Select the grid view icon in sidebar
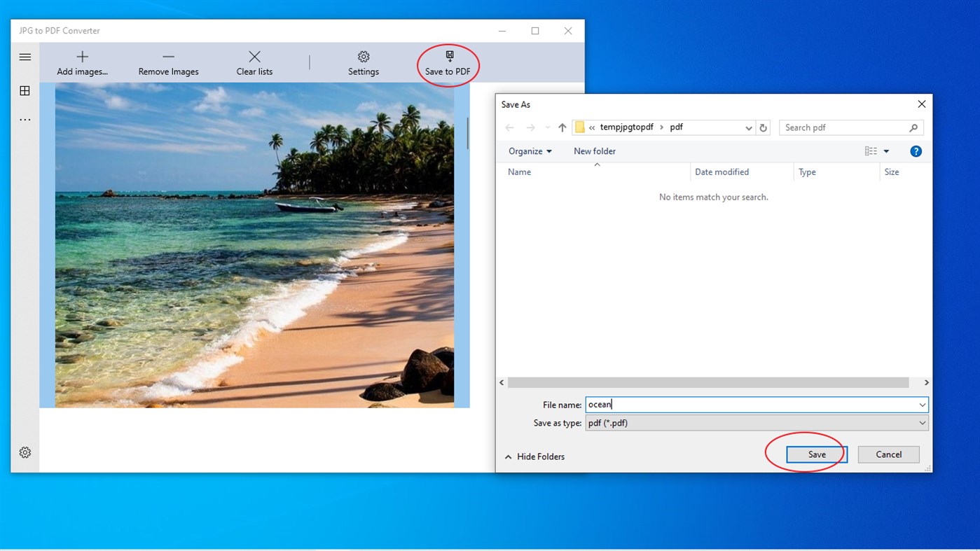Screen dimensions: 980x551 point(25,90)
